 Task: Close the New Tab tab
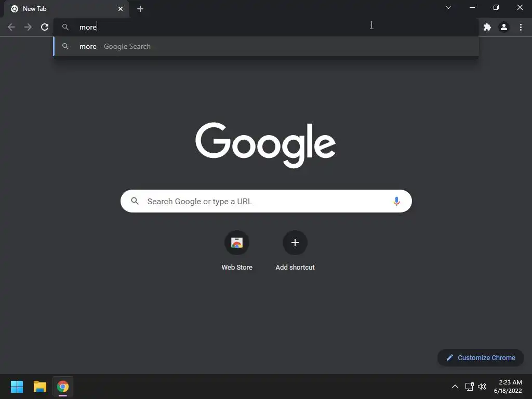(x=121, y=9)
